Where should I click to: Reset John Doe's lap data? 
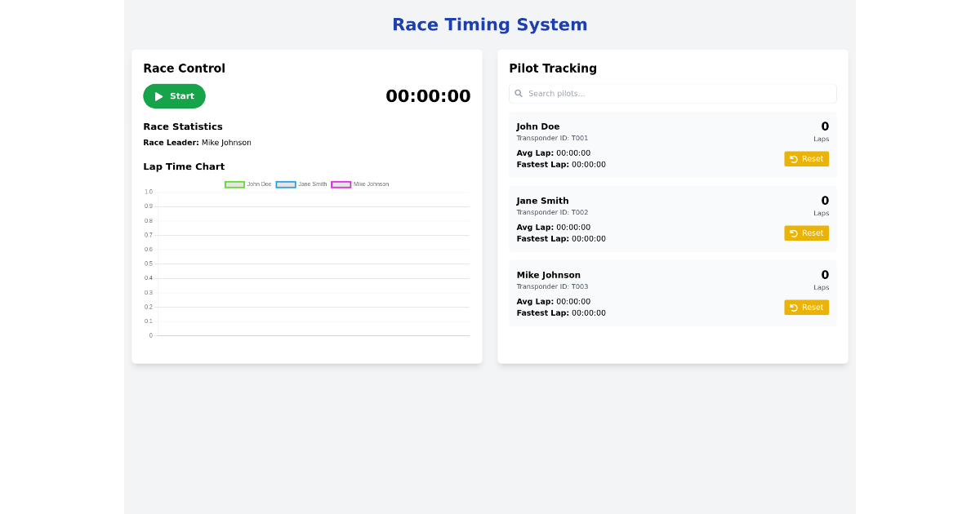click(806, 158)
